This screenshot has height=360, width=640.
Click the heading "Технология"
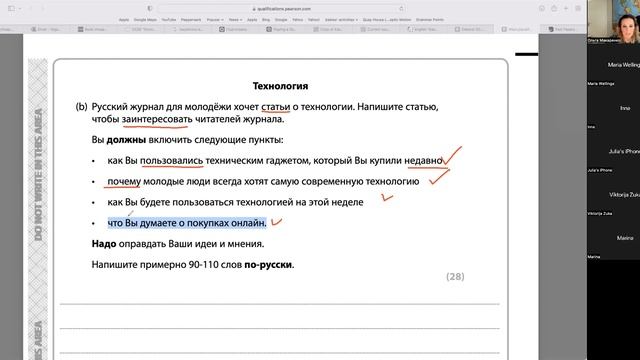[280, 86]
